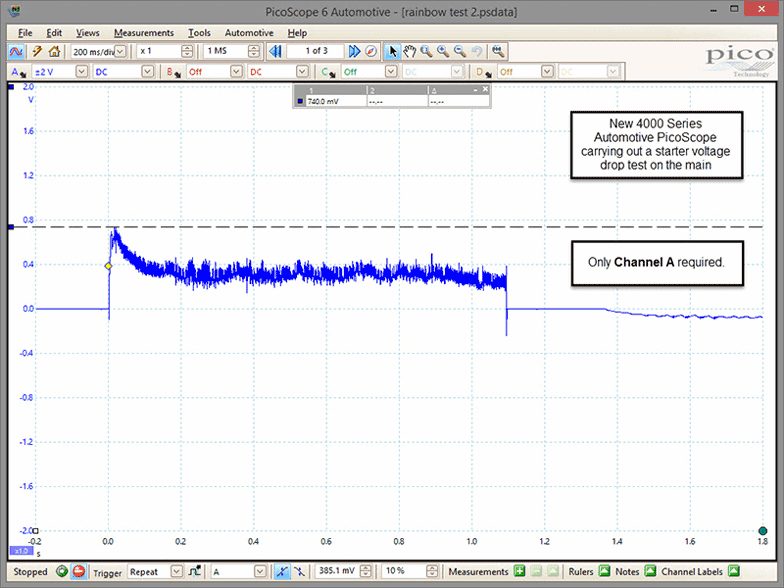Open the buffer navigator compass icon
The height and width of the screenshot is (588, 784).
[x=371, y=51]
